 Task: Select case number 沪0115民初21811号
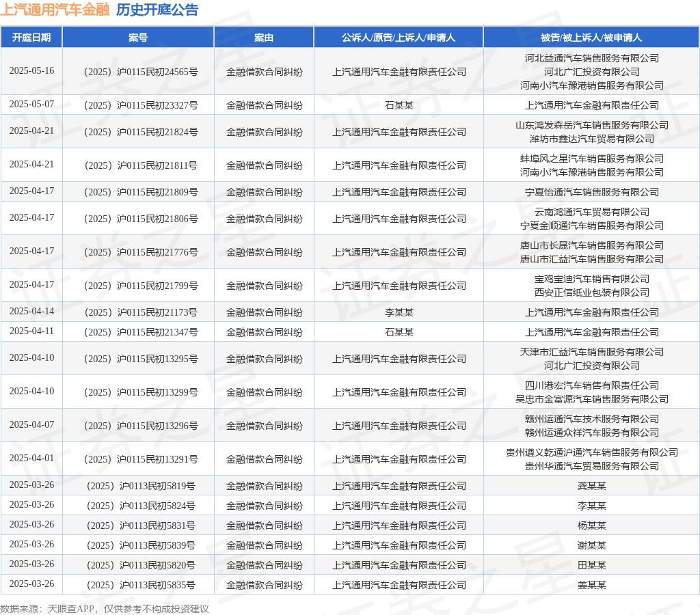(141, 165)
